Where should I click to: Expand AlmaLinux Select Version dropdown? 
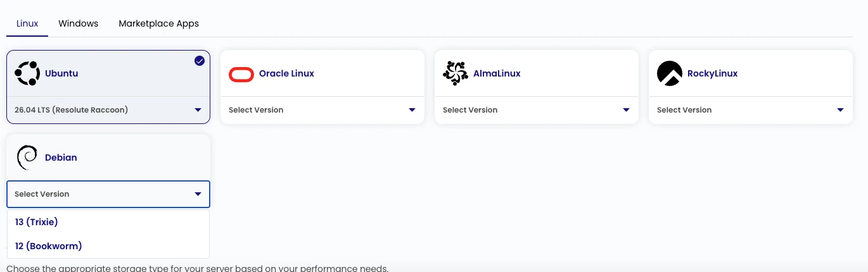coord(537,110)
